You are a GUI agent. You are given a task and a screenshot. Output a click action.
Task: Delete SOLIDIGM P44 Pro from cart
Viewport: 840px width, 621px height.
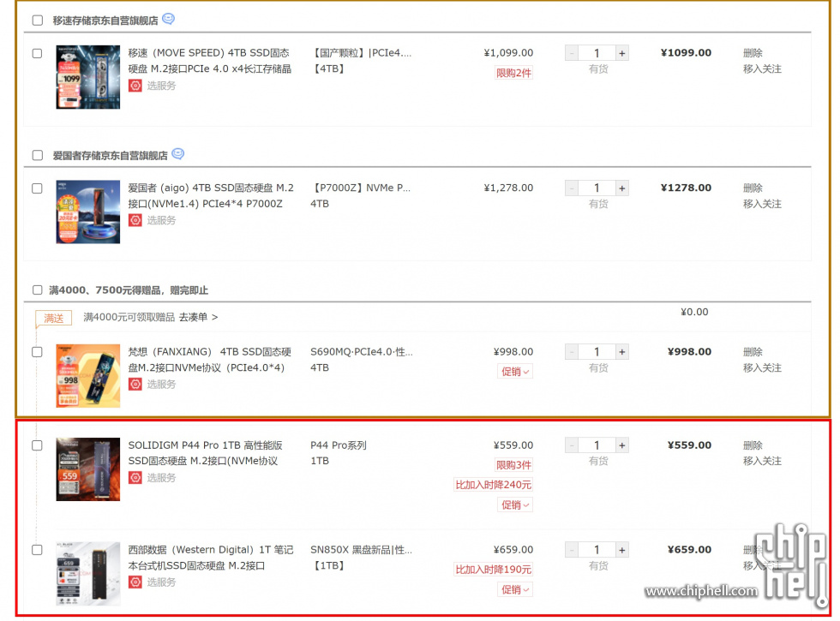(753, 445)
